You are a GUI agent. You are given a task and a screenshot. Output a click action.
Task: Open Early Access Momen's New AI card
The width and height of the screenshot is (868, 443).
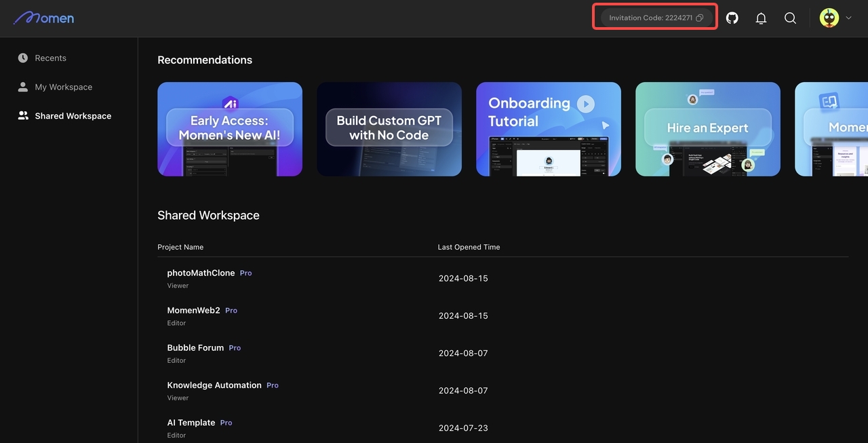point(230,129)
